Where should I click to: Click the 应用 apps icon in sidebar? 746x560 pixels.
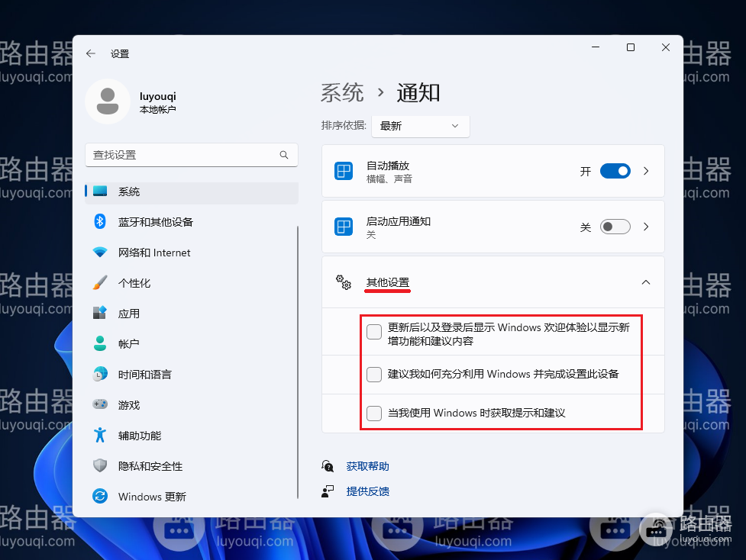(100, 313)
